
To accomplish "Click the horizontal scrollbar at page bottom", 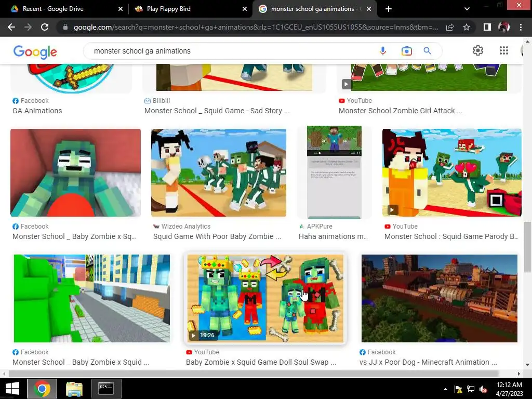I will click(x=253, y=374).
